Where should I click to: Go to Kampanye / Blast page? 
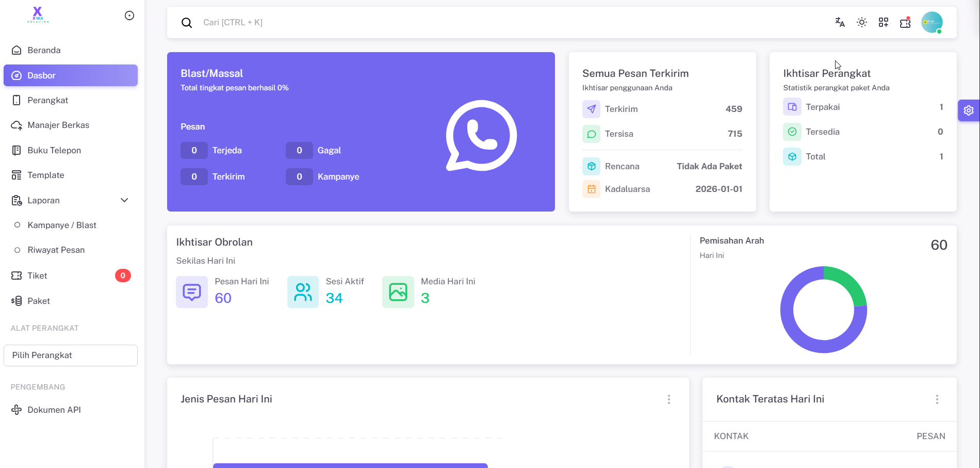(x=62, y=225)
